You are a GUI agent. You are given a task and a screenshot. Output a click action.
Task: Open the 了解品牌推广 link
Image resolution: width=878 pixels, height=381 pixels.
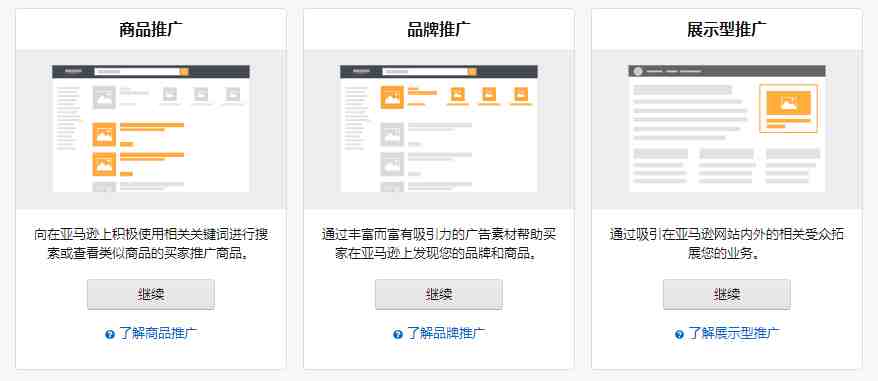446,334
